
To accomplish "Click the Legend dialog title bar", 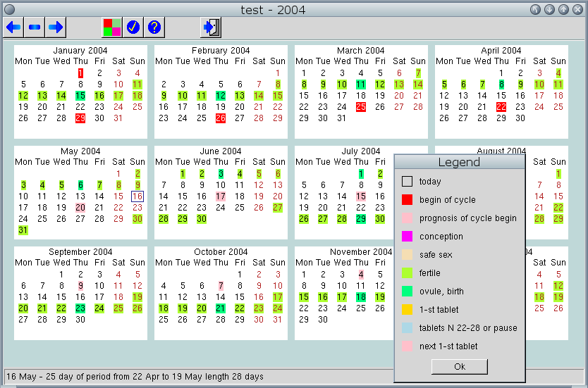I will [459, 162].
